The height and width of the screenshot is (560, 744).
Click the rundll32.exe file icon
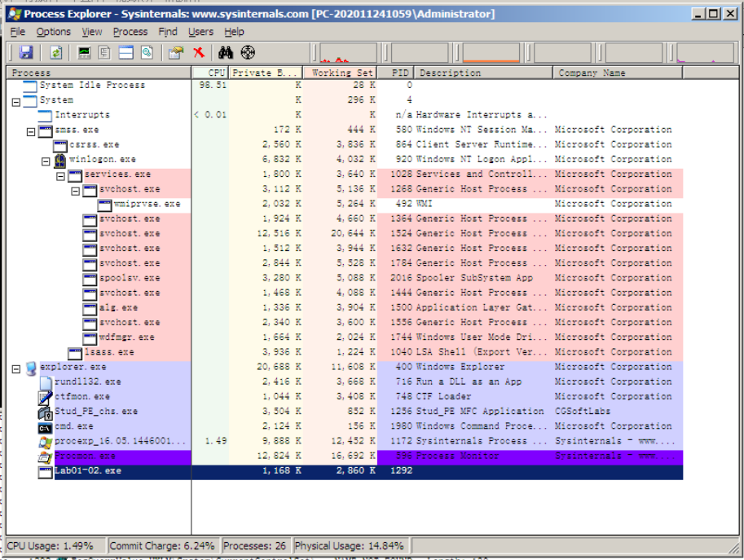coord(46,382)
